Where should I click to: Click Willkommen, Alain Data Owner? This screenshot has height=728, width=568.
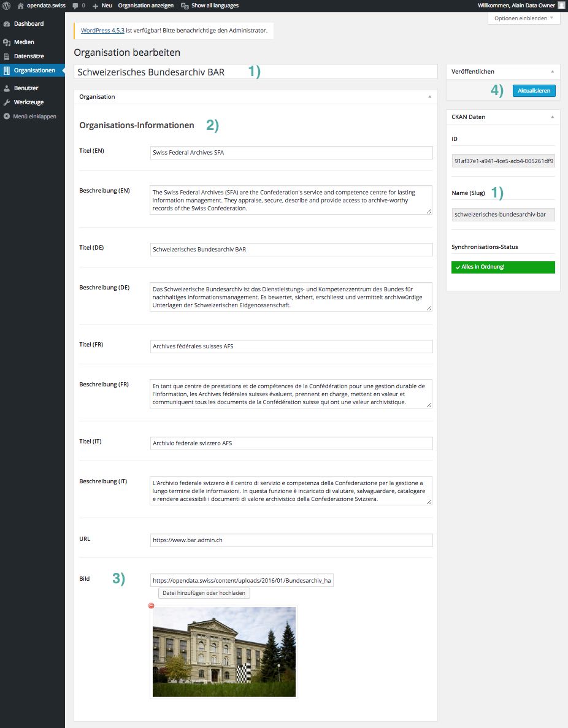tap(516, 6)
